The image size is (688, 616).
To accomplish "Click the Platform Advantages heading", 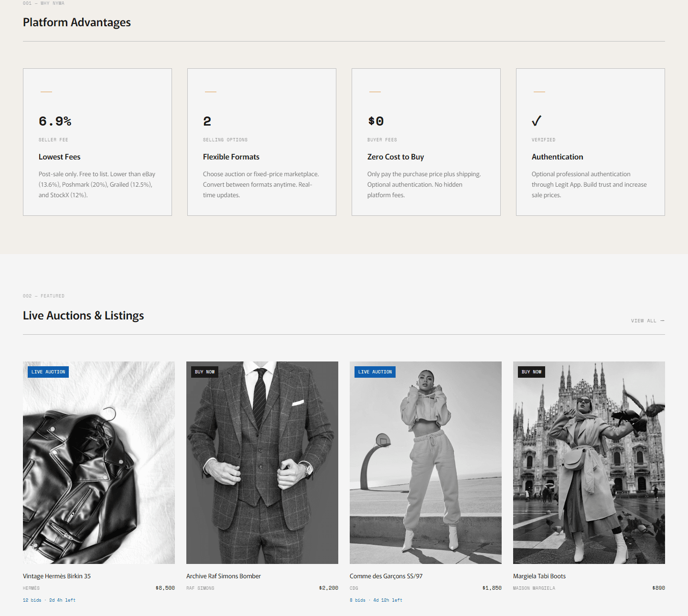I will coord(77,22).
